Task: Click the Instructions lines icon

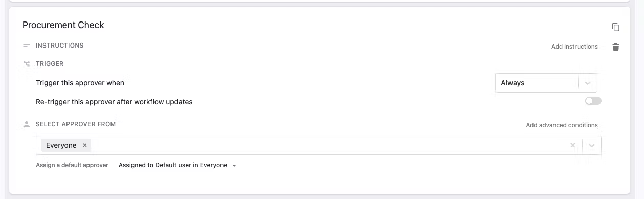Action: (27, 46)
